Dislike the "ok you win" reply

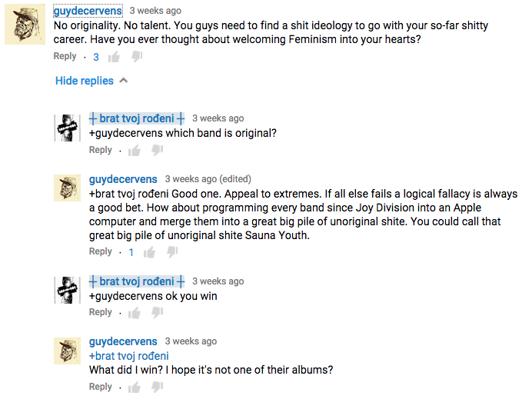point(157,313)
